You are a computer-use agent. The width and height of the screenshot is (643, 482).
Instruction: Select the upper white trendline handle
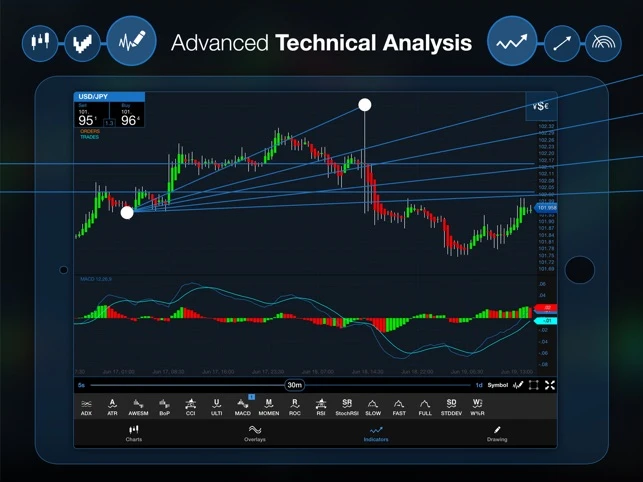(365, 105)
